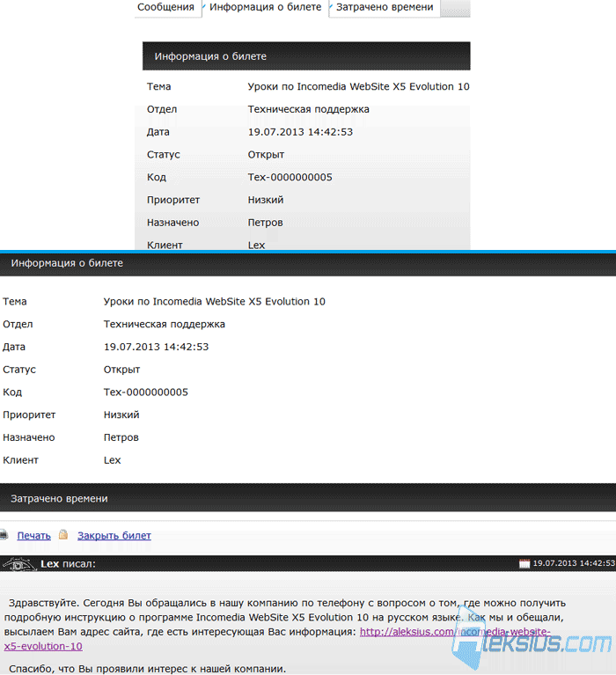Click the Спасибо, что Вы проявили интерес line
This screenshot has width=616, height=675.
[x=147, y=669]
